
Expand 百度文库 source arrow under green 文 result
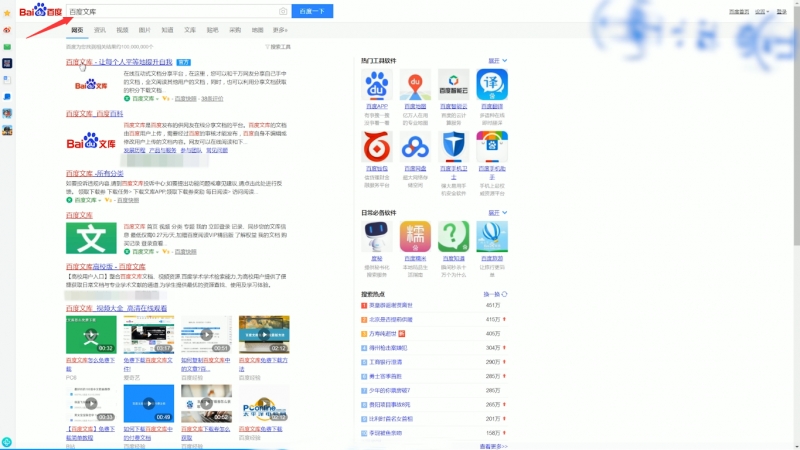pyautogui.click(x=158, y=252)
